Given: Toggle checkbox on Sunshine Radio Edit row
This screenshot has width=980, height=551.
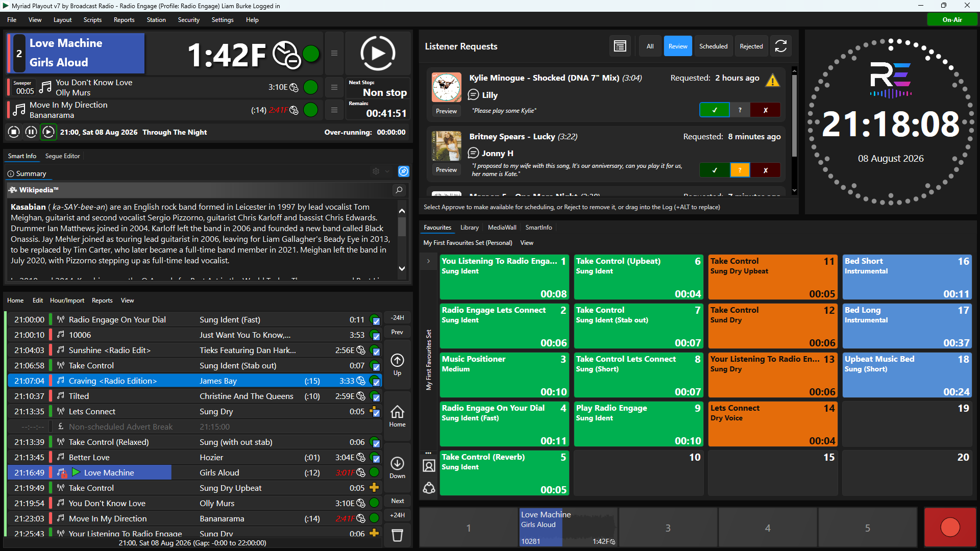Looking at the screenshot, I should coord(376,351).
